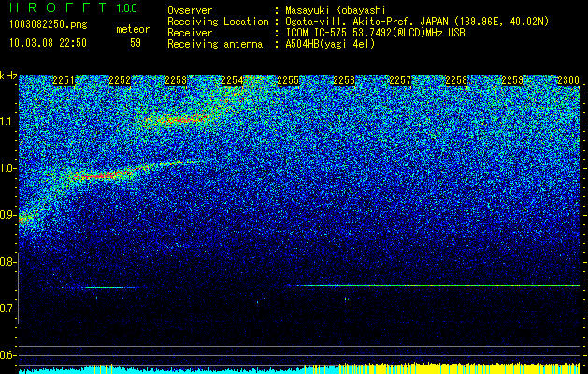Click the Receiving Location label
The image size is (588, 374).
coord(218,22)
